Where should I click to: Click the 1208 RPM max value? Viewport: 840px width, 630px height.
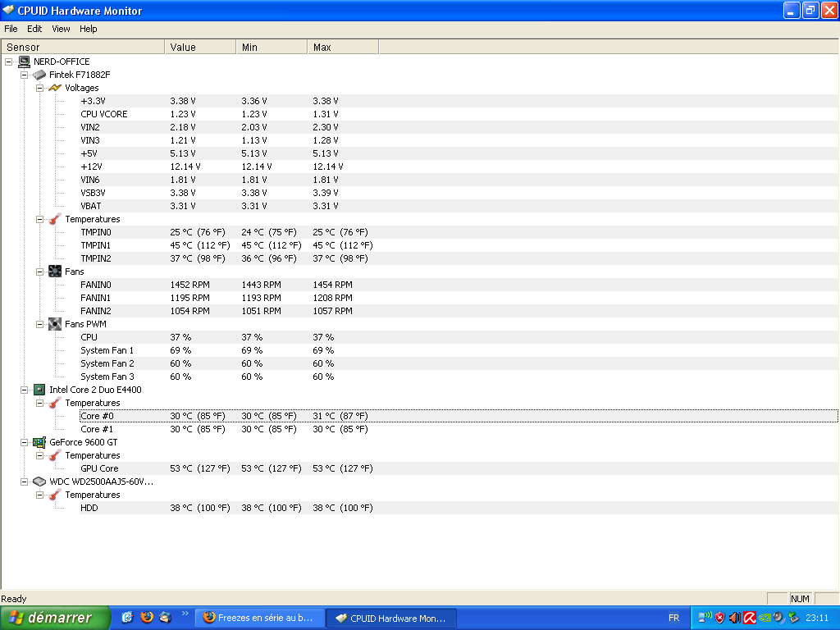pos(333,298)
